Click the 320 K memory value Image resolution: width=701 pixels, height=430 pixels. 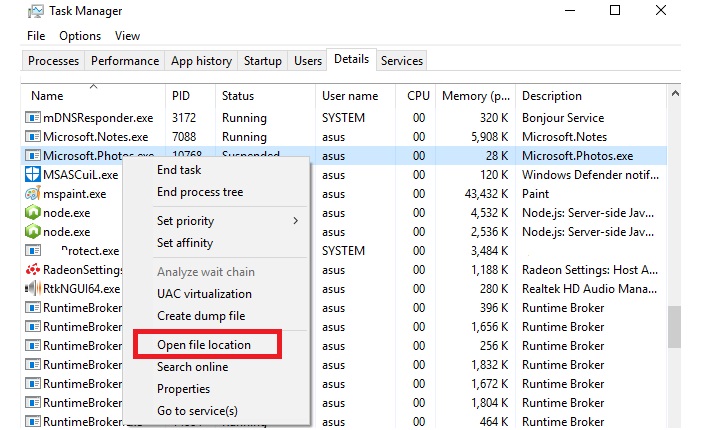[x=494, y=118]
